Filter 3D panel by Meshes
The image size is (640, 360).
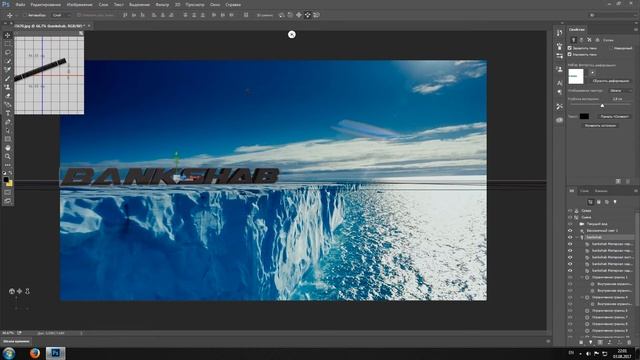[599, 202]
